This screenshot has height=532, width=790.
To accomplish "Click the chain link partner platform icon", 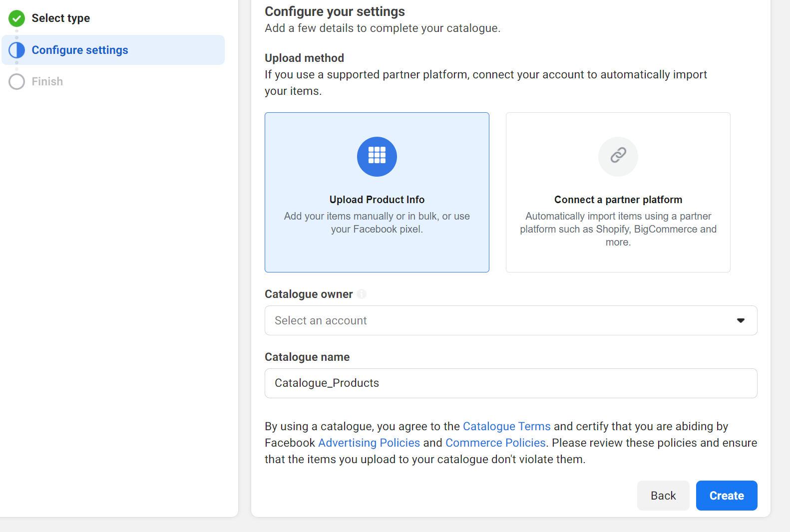I will pos(618,156).
